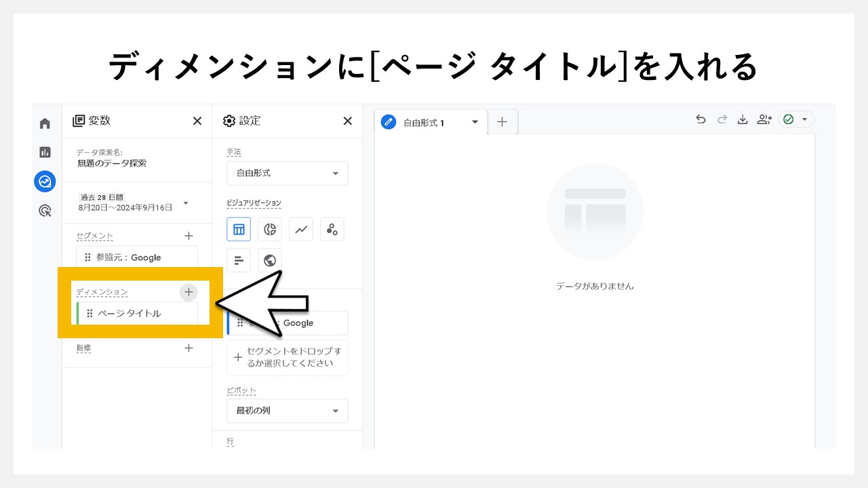Click the undo arrow icon

click(x=701, y=119)
